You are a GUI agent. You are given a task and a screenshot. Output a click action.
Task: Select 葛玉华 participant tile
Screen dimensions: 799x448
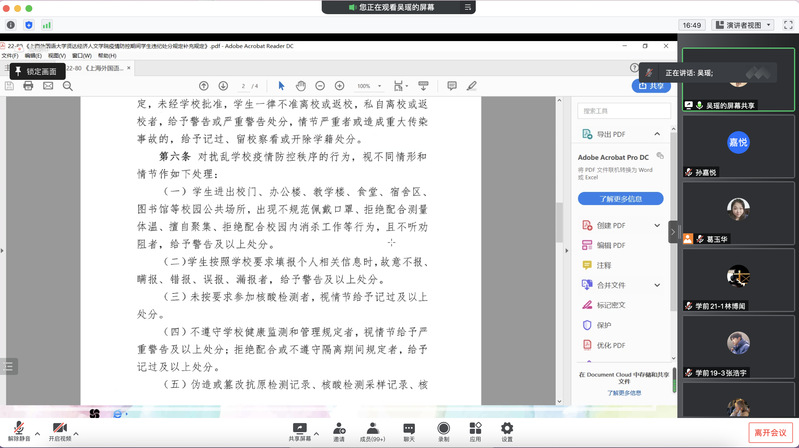click(738, 214)
